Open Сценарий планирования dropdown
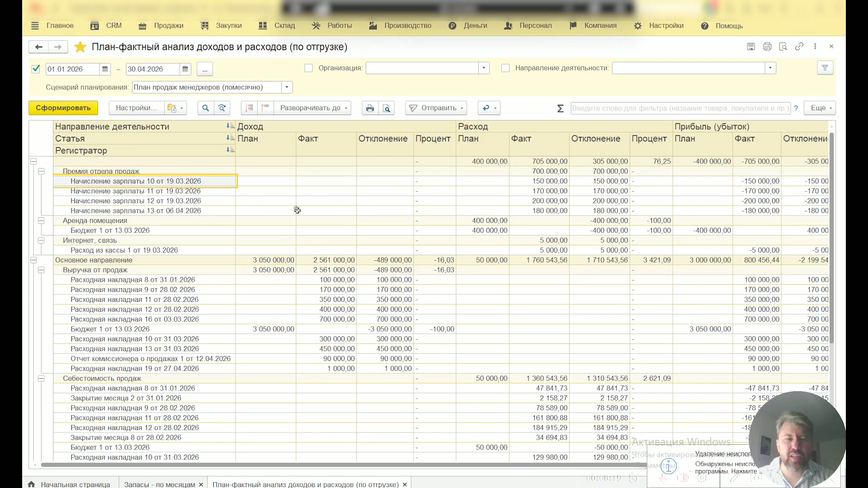Image resolution: width=868 pixels, height=488 pixels. click(x=287, y=87)
